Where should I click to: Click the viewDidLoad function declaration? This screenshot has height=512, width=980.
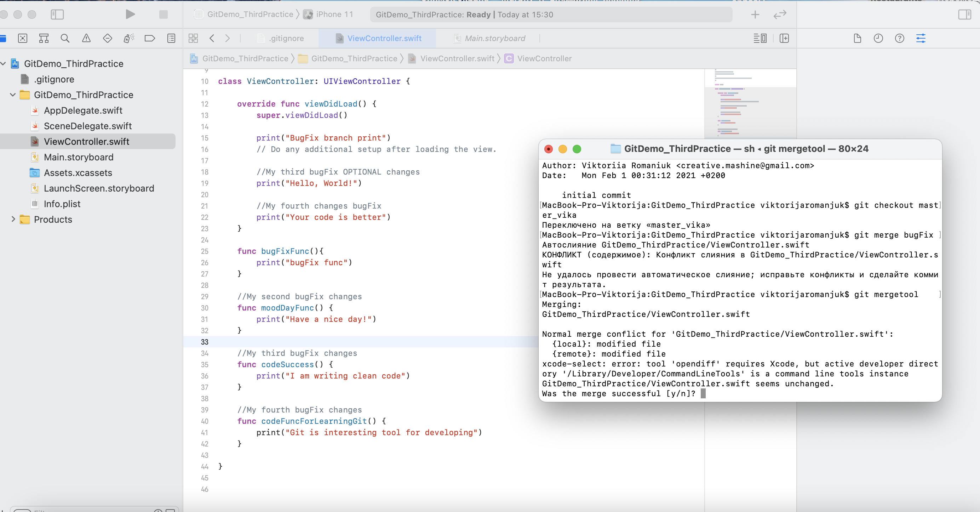click(x=306, y=104)
